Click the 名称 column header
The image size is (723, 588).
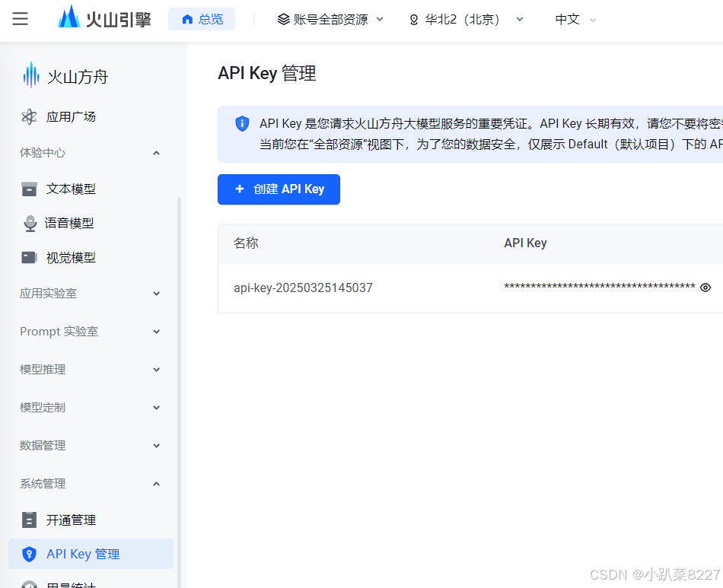246,243
